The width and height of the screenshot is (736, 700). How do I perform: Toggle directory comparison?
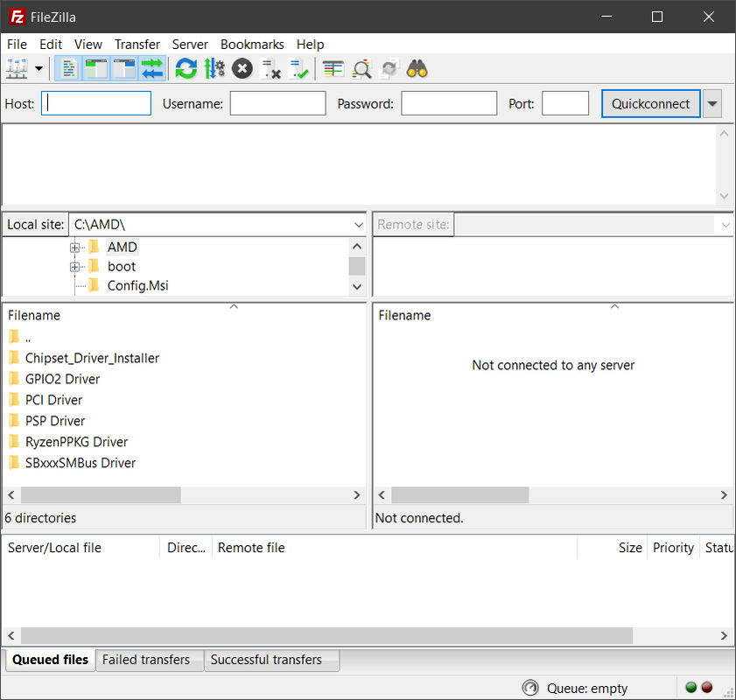coord(362,69)
